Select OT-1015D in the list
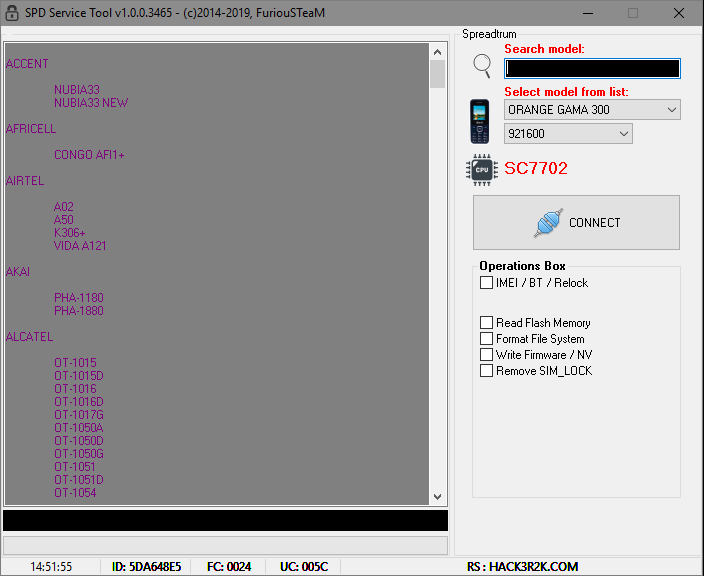The width and height of the screenshot is (704, 576). tap(79, 376)
